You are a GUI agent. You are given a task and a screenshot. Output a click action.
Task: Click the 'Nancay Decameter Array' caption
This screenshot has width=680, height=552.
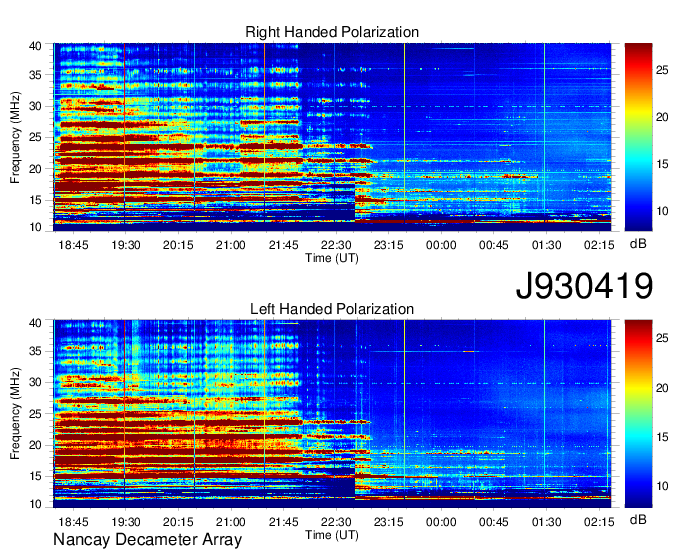(x=147, y=540)
